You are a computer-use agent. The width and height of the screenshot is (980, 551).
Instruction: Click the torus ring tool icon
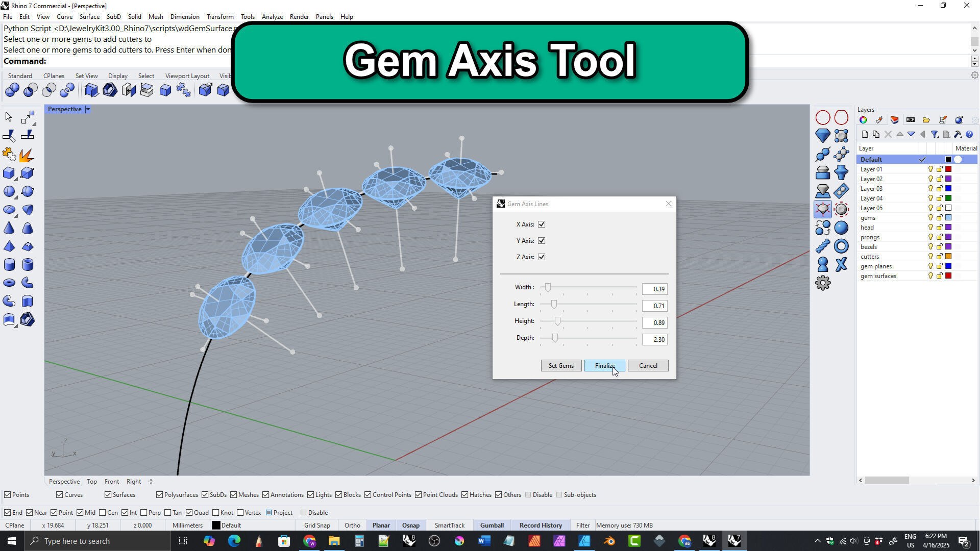841,246
